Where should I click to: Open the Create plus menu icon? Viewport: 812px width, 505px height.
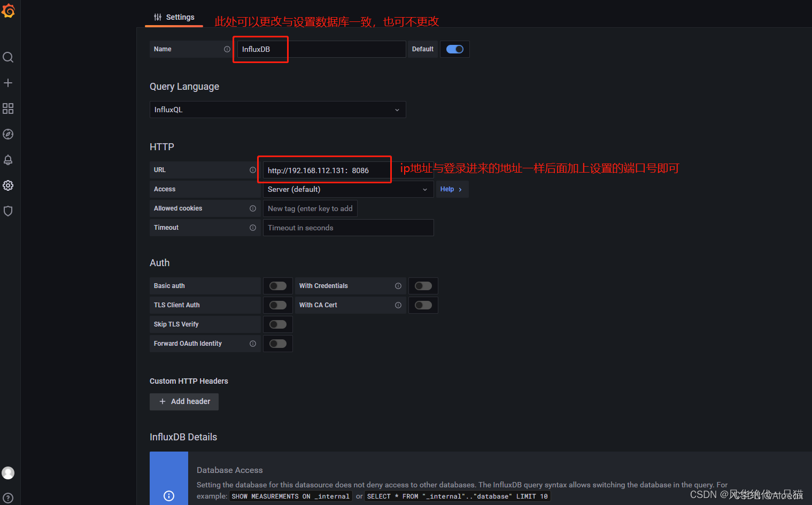(8, 83)
